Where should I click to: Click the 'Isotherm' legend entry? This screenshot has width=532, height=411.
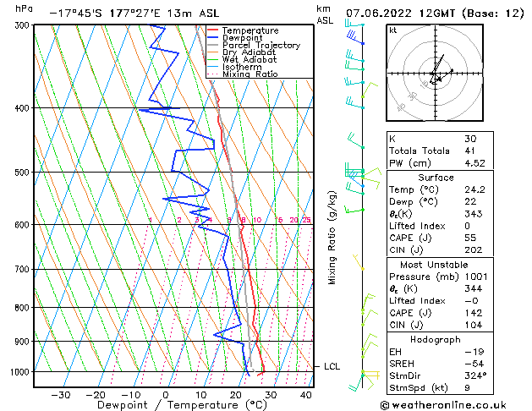point(242,67)
